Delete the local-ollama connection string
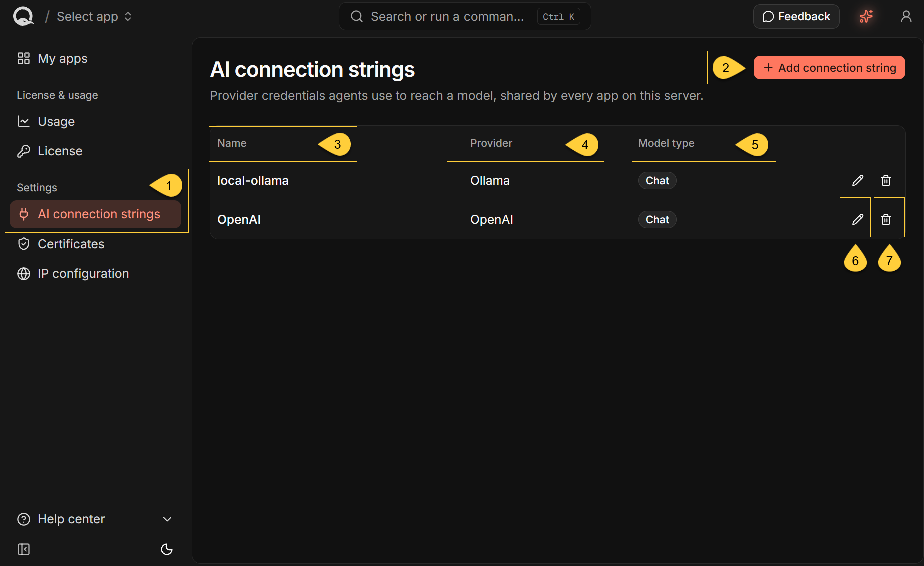The image size is (924, 566). 886,180
